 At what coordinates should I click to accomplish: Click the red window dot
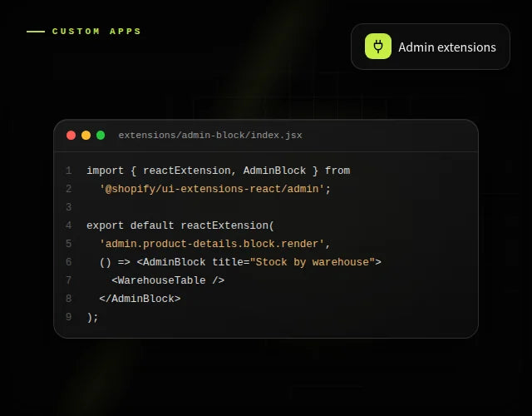click(71, 135)
